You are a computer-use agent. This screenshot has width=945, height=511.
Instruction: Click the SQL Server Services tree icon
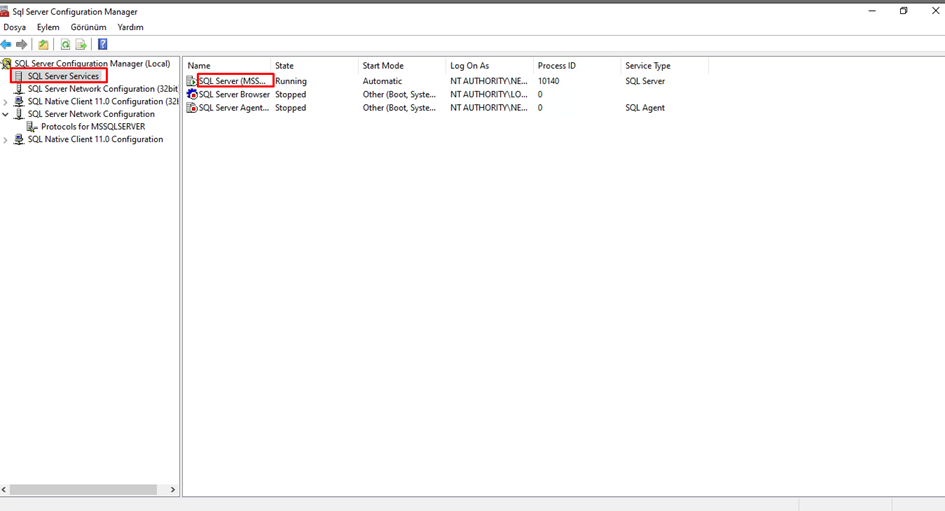pos(19,76)
